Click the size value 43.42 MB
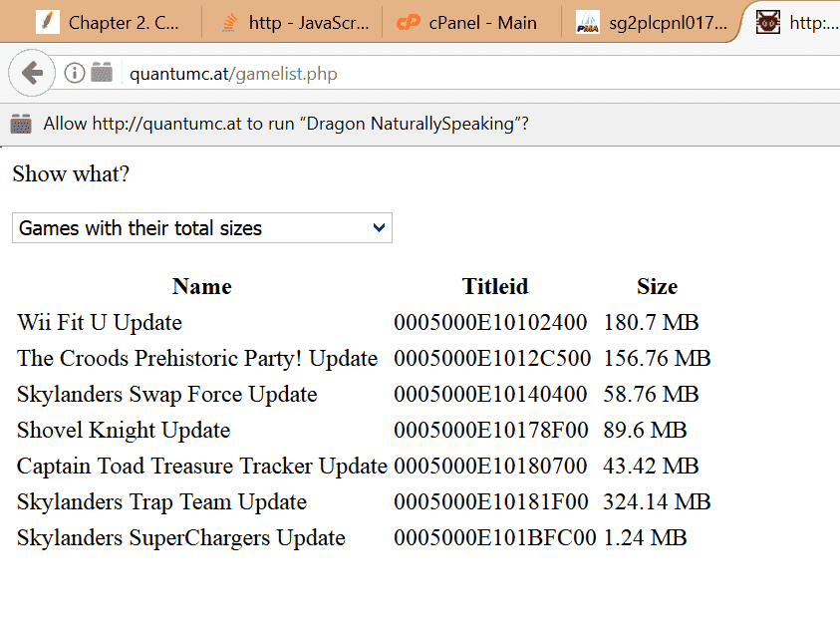The image size is (840, 631). click(651, 466)
